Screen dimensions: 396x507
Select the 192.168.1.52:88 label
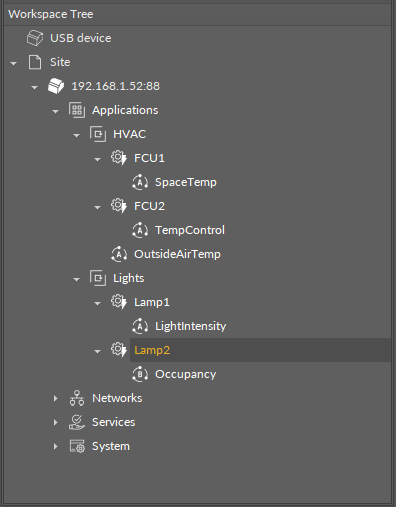tap(116, 86)
